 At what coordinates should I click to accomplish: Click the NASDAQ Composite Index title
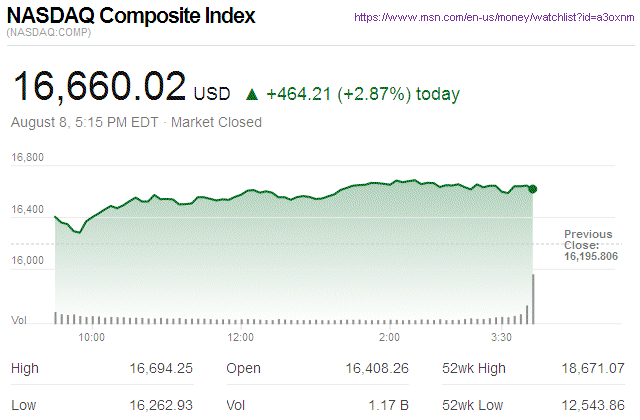(x=131, y=17)
